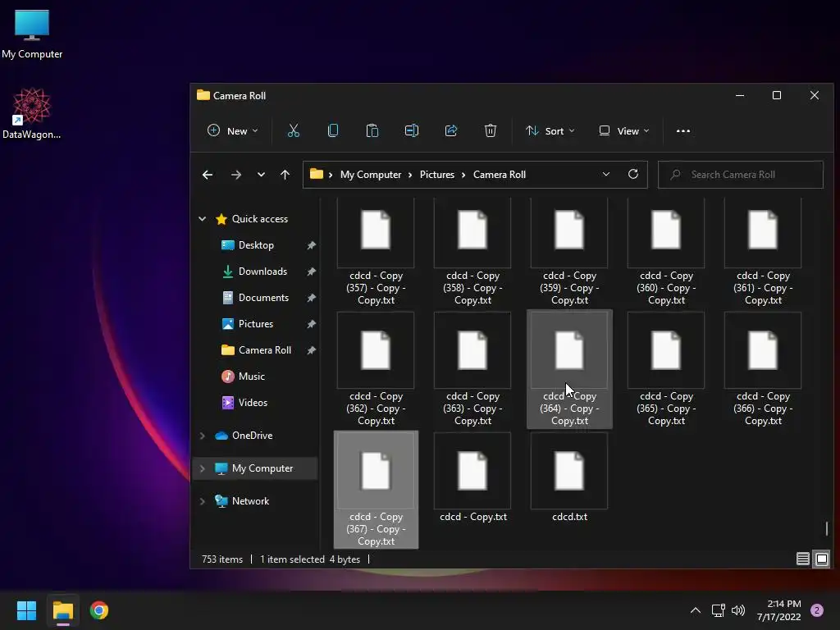
Task: Refresh the Camera Roll folder
Action: click(x=633, y=174)
